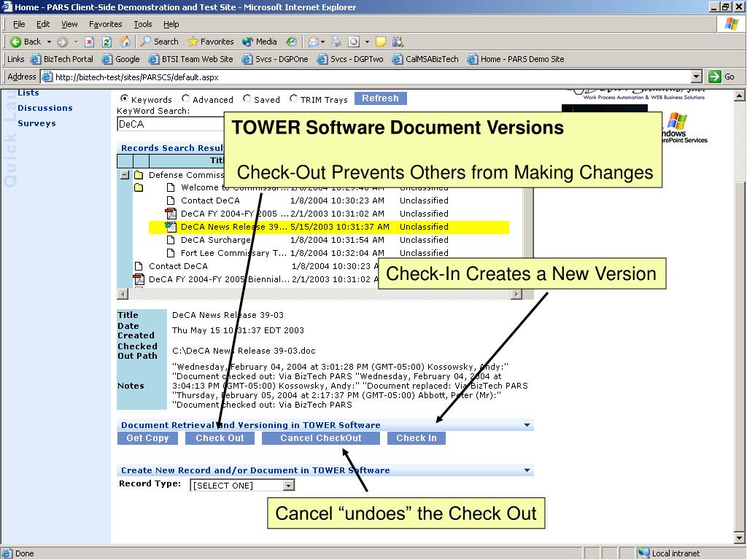This screenshot has height=560, width=747.
Task: Click the Word document icon beside DeCA News Release
Action: tap(170, 227)
